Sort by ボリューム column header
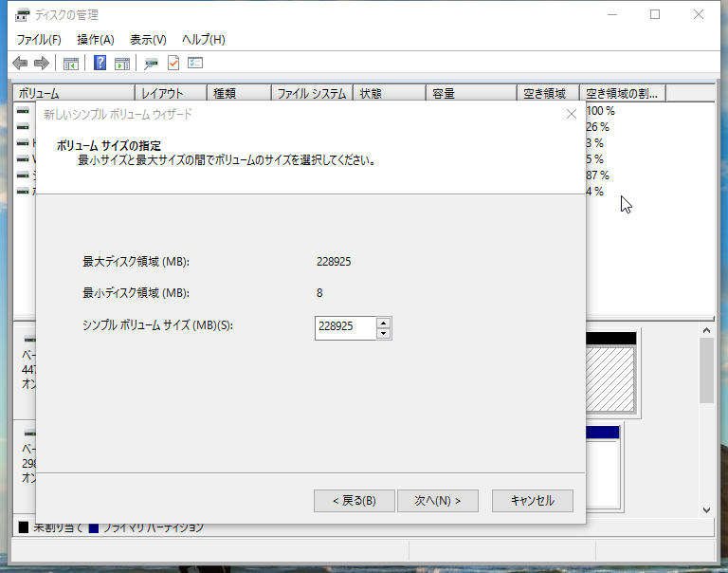The image size is (728, 573). point(74,93)
